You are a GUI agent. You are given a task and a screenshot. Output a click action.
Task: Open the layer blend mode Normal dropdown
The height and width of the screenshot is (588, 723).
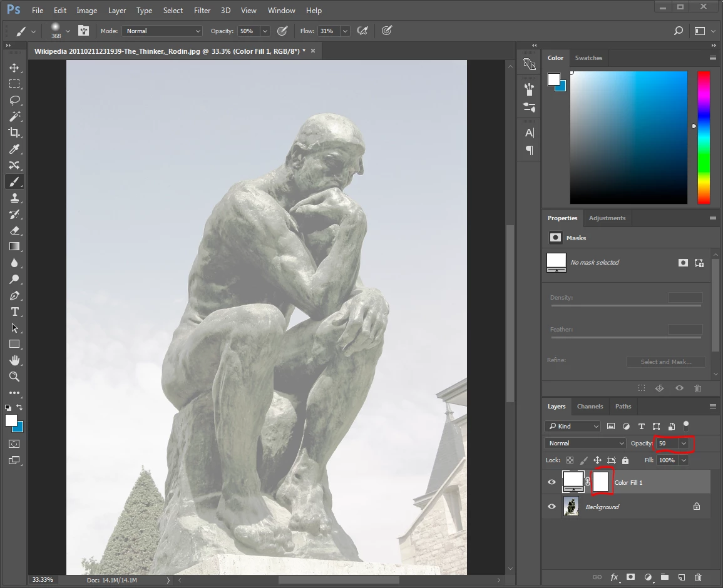[x=585, y=444]
